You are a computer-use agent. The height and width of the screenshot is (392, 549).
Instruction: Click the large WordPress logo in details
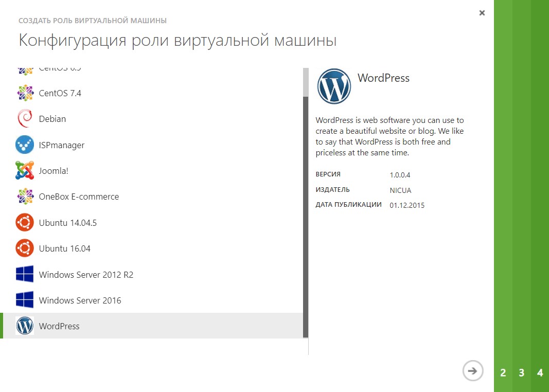(334, 86)
